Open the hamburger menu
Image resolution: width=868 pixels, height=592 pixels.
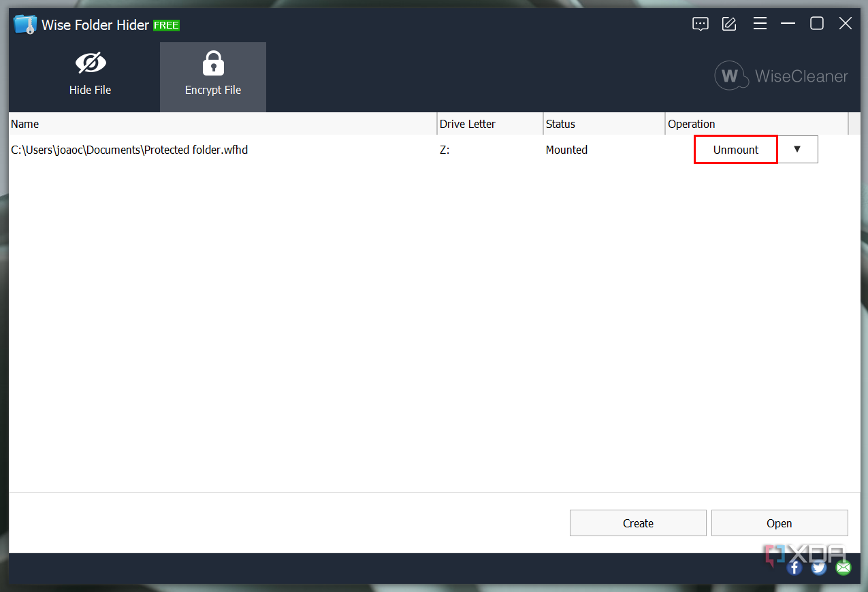point(760,23)
